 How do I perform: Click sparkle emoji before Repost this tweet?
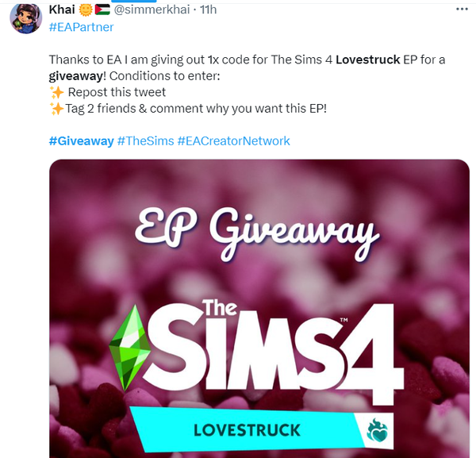57,92
